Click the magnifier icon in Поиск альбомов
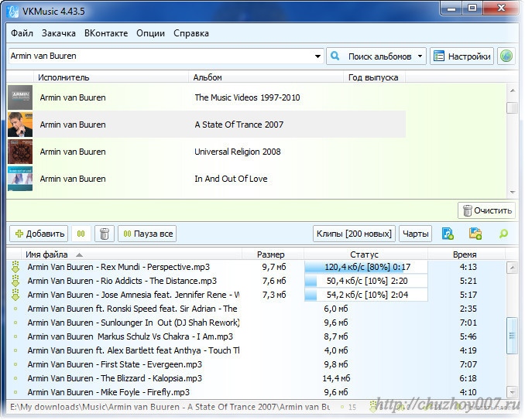Image resolution: width=525 pixels, height=420 pixels. tap(335, 56)
